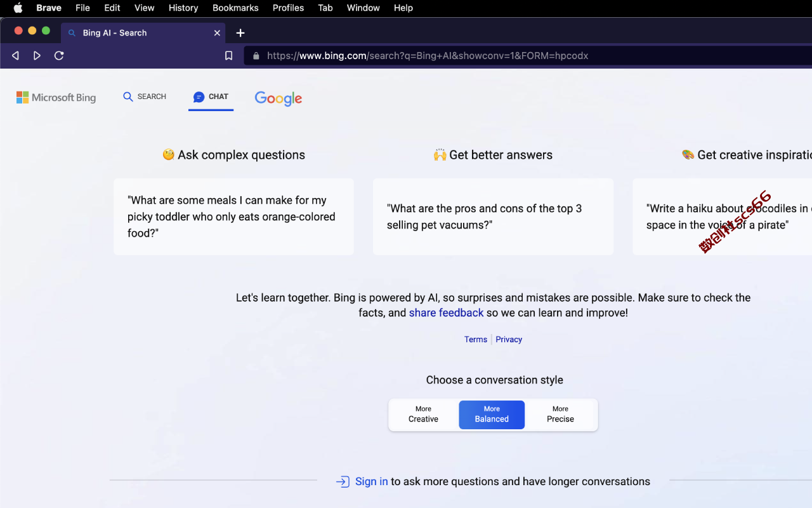Screen dimensions: 812x508
Task: Open the Privacy link
Action: [x=509, y=339]
